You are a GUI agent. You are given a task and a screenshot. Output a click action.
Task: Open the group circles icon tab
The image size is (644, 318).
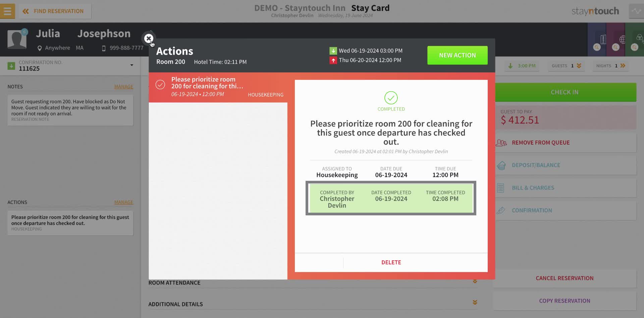click(640, 38)
